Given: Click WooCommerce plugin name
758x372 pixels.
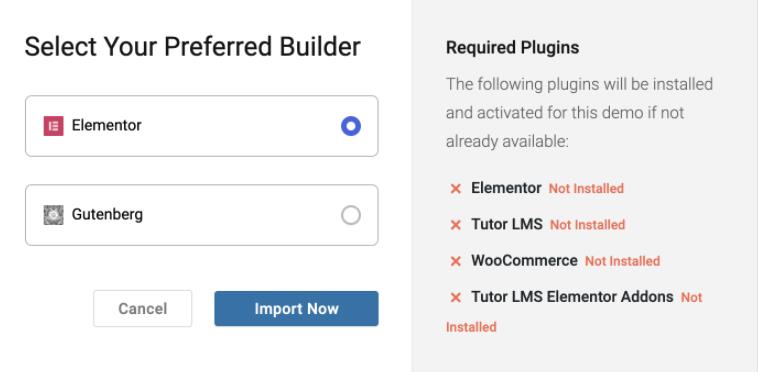Looking at the screenshot, I should tap(525, 260).
